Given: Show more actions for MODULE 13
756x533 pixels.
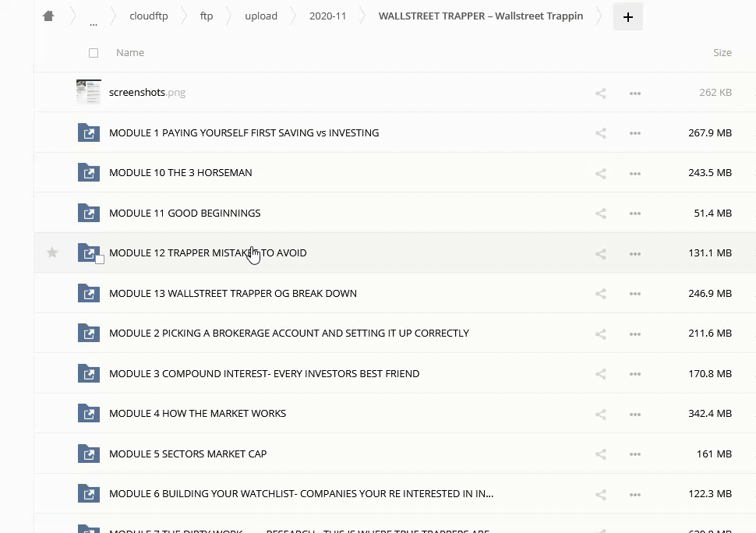Looking at the screenshot, I should pyautogui.click(x=635, y=294).
